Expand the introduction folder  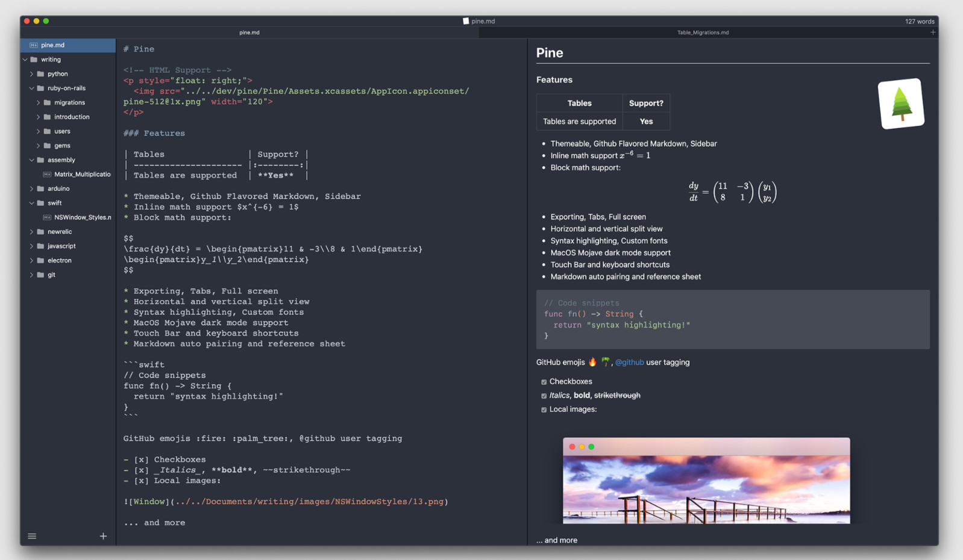[x=38, y=117]
